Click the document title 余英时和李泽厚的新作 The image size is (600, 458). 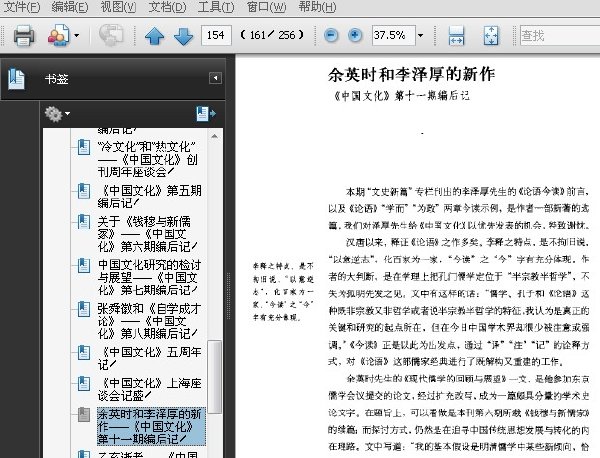click(411, 74)
